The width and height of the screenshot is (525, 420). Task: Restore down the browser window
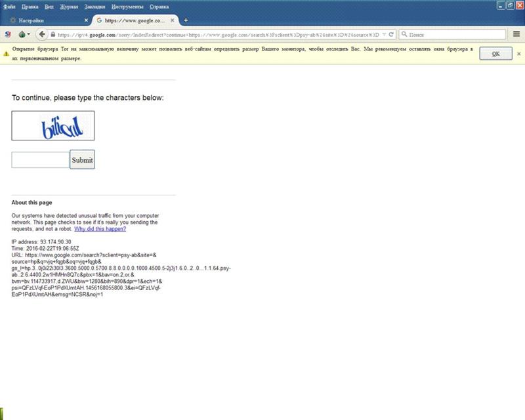pyautogui.click(x=511, y=5)
